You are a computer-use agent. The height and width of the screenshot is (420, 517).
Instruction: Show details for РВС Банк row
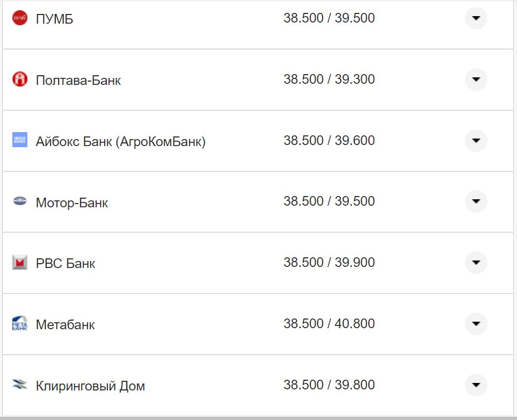pyautogui.click(x=476, y=263)
